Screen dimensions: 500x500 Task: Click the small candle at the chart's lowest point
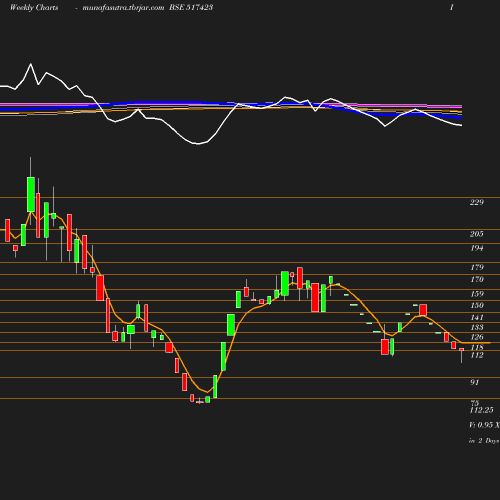200,402
